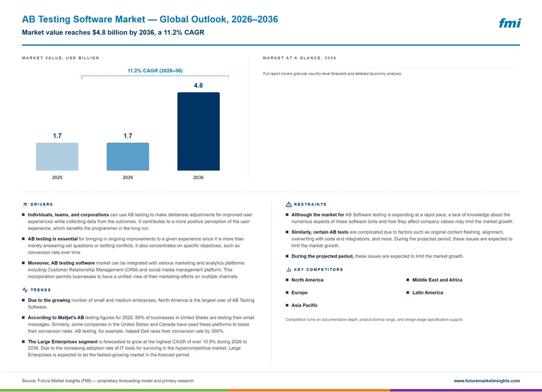This screenshot has width=542, height=392.
Task: Select 'Europe' list item
Action: click(x=299, y=293)
